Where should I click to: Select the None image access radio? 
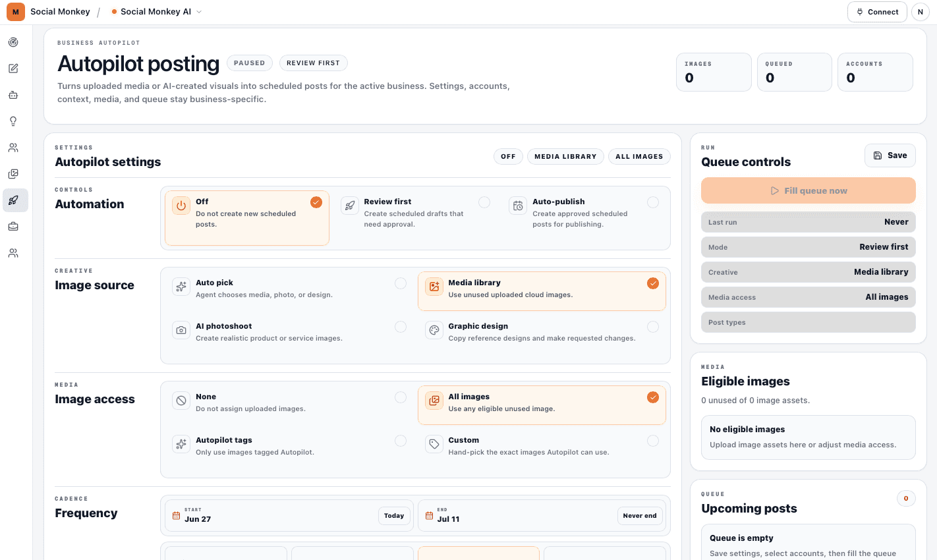tap(401, 397)
